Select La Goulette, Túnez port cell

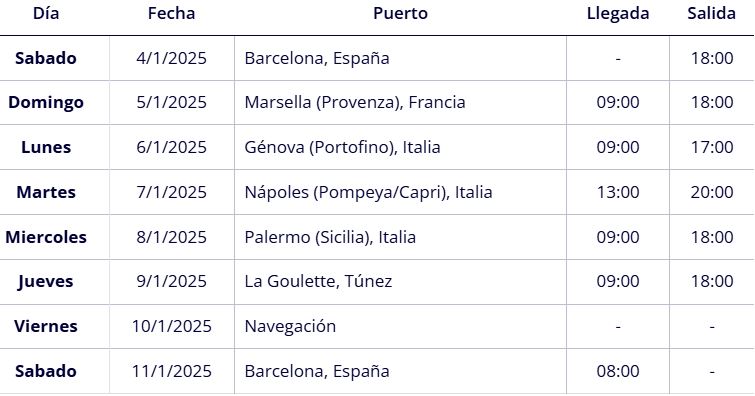318,281
